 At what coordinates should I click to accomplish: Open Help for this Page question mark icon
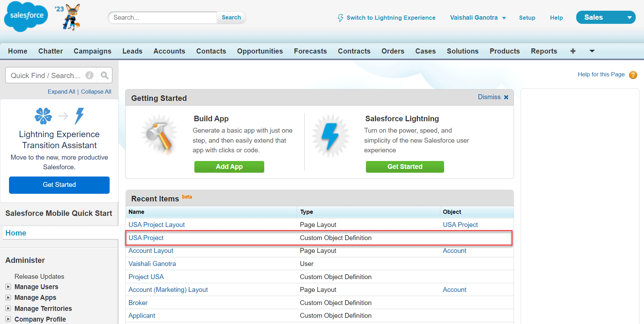[633, 75]
